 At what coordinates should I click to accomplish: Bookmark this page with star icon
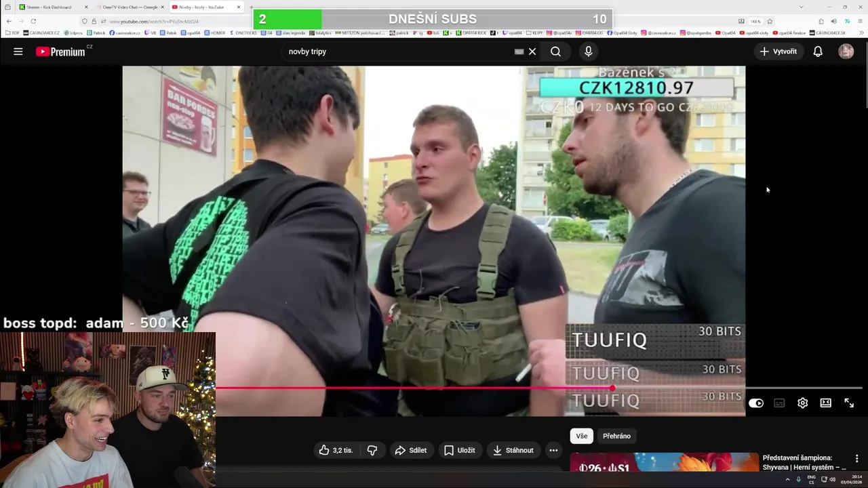point(770,21)
